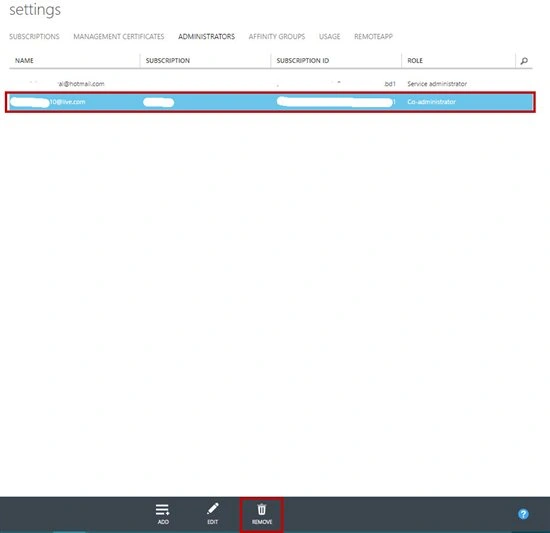Viewport: 550px width, 533px height.
Task: Click the search magnifier icon in table header
Action: coord(524,61)
